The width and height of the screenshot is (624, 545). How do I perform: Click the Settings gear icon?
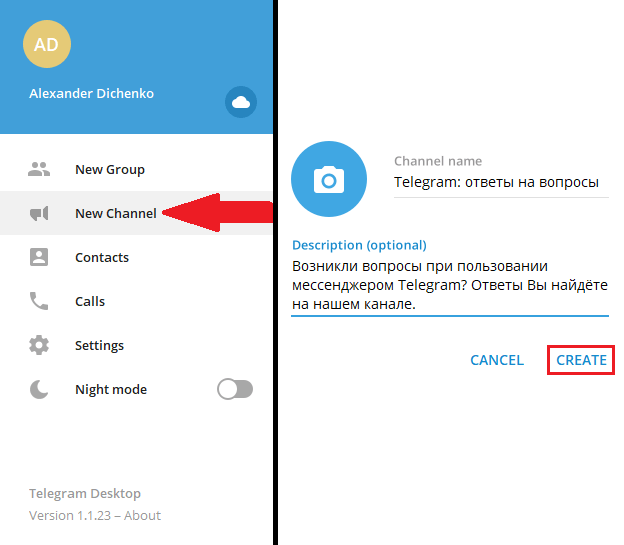tap(39, 345)
